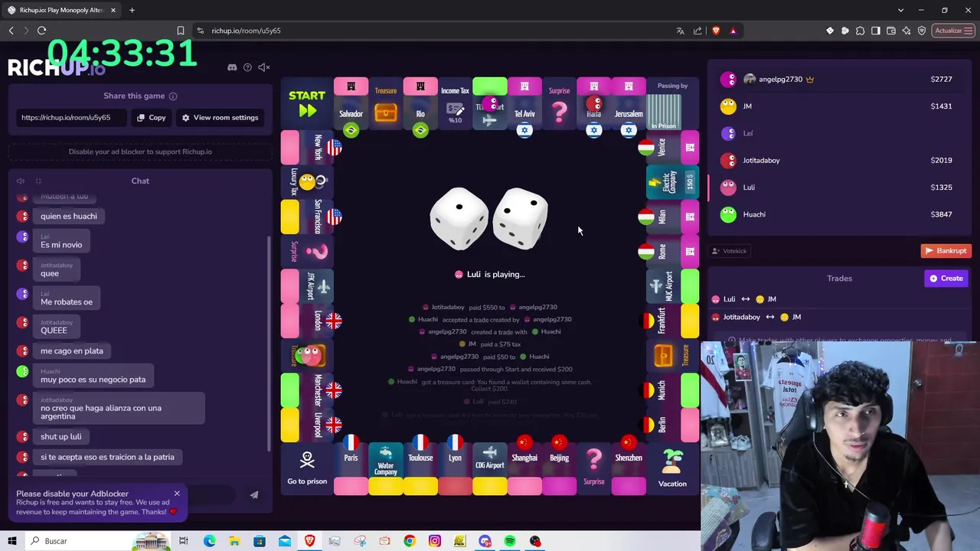Viewport: 980px width, 551px height.
Task: Select the JFK Airport tile
Action: 307,286
